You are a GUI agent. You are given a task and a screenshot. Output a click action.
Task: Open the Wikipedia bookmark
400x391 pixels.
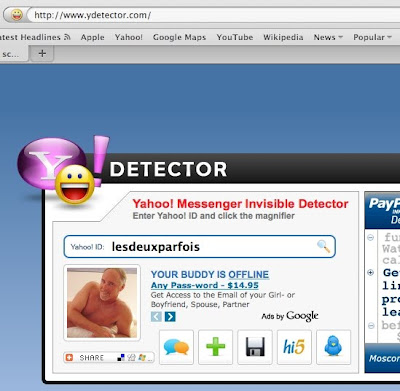pyautogui.click(x=283, y=37)
